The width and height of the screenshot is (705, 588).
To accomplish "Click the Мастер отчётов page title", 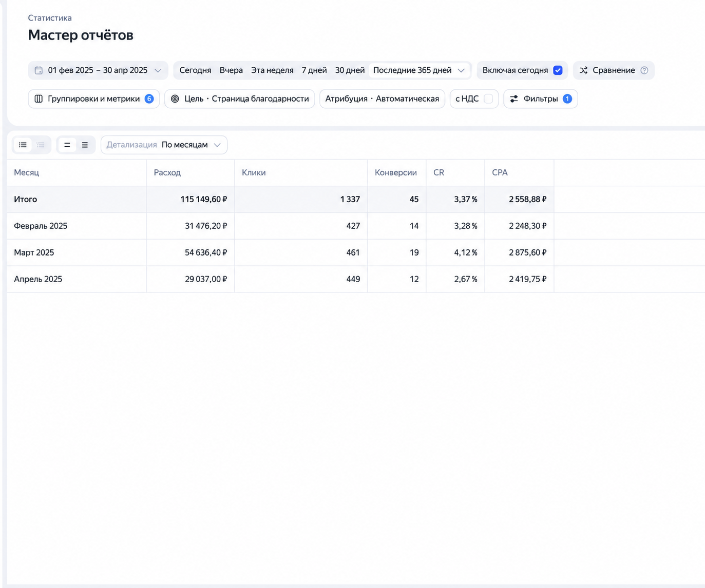I will pos(81,35).
